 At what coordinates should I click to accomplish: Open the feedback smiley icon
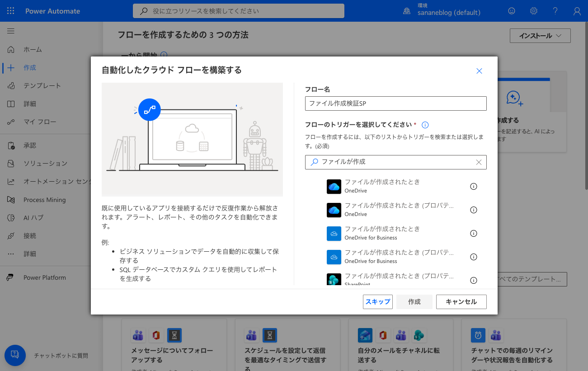click(512, 11)
